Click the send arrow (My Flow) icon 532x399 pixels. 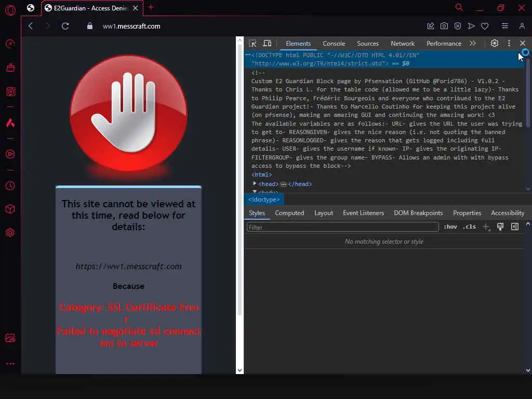471,26
